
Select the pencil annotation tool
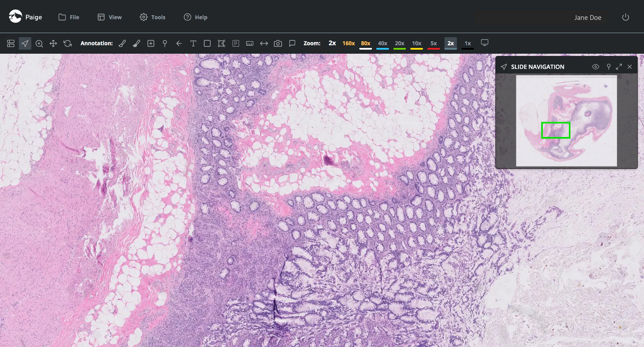coord(122,43)
